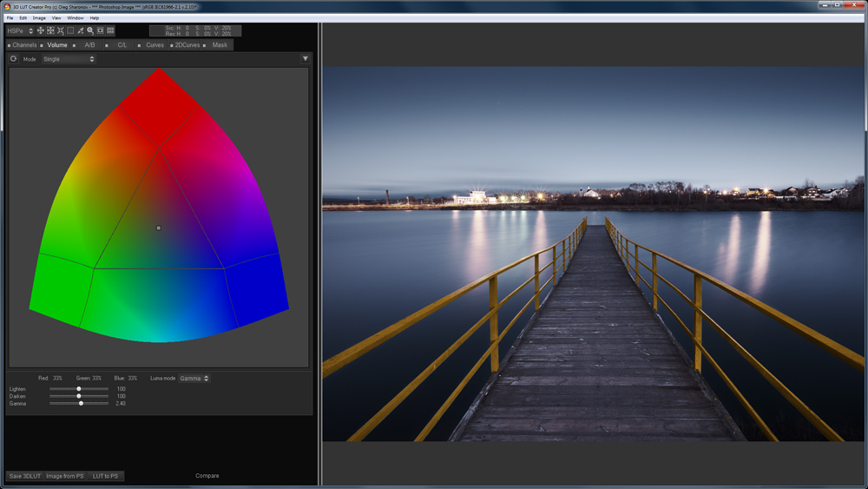
Task: Toggle the Volume tab enable square
Action: 42,45
